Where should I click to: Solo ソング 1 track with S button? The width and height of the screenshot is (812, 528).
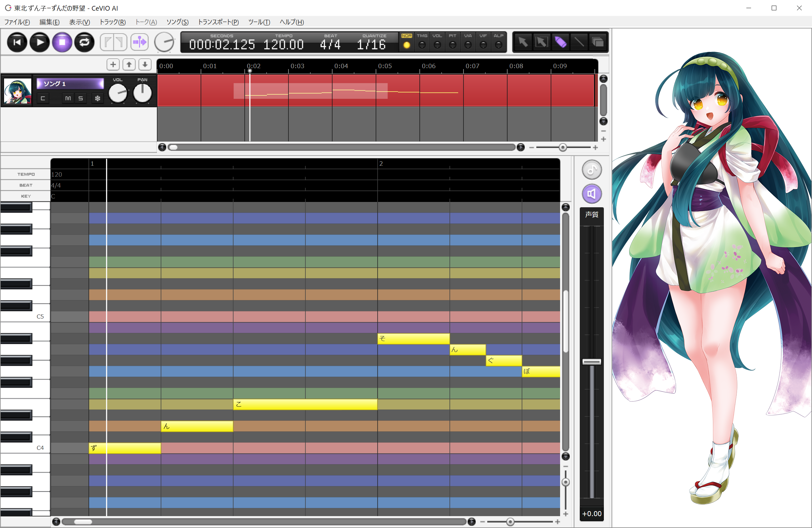tap(81, 98)
